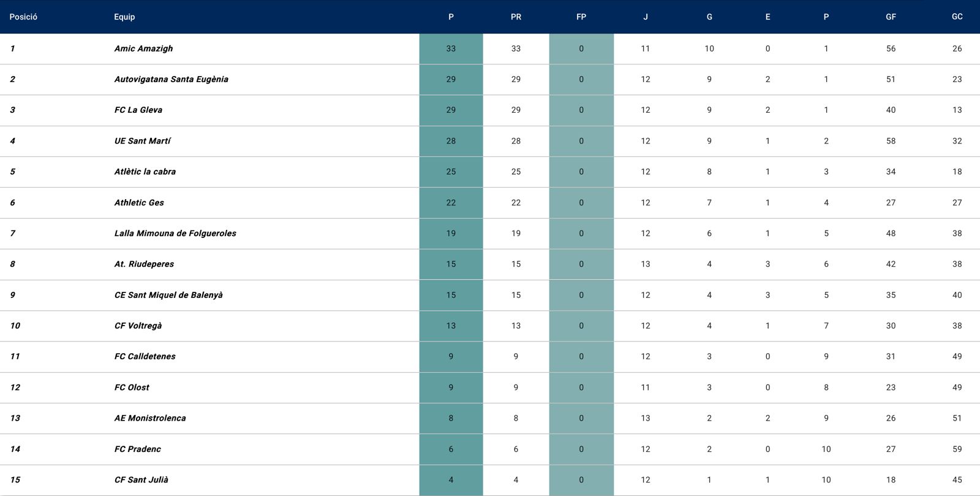Click Atlètic la cabra team name
This screenshot has height=496, width=980.
[145, 172]
